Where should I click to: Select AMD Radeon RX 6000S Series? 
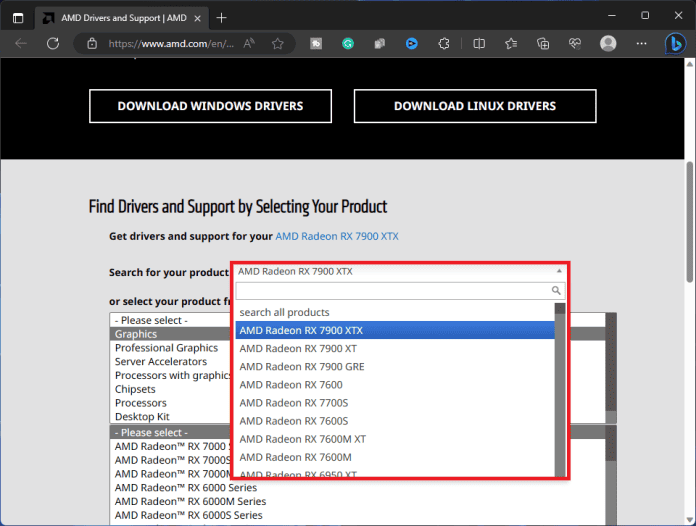tap(189, 515)
